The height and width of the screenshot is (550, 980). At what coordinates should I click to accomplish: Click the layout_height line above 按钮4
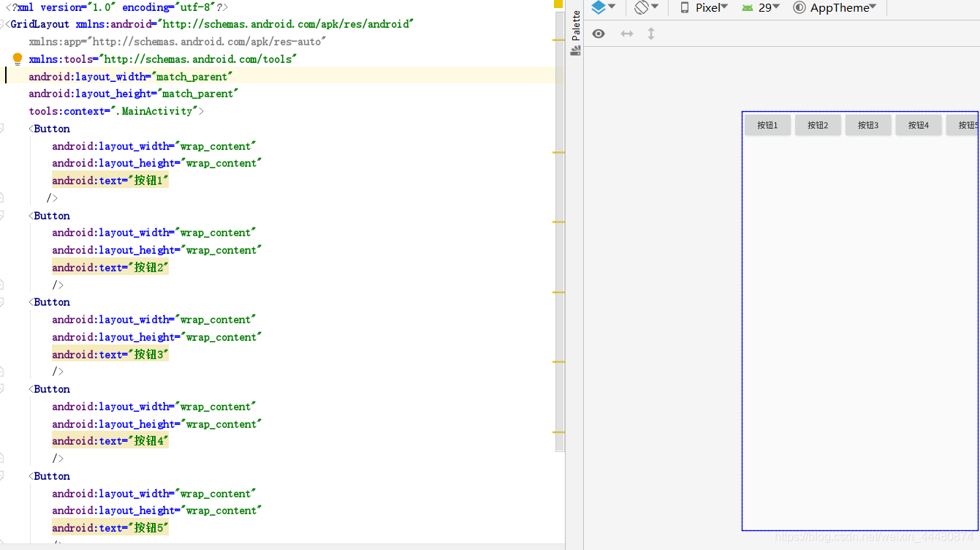[x=157, y=424]
